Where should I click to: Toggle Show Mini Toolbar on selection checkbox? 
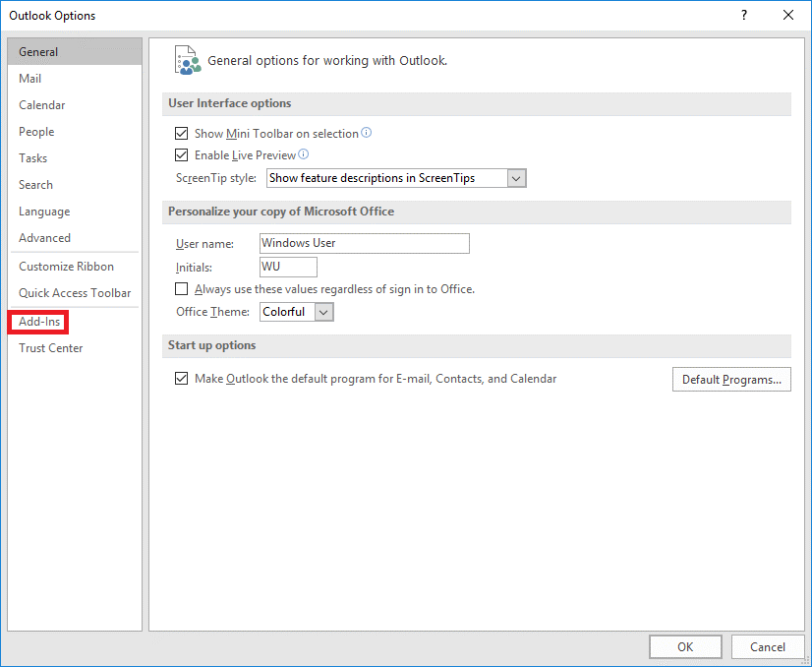181,134
